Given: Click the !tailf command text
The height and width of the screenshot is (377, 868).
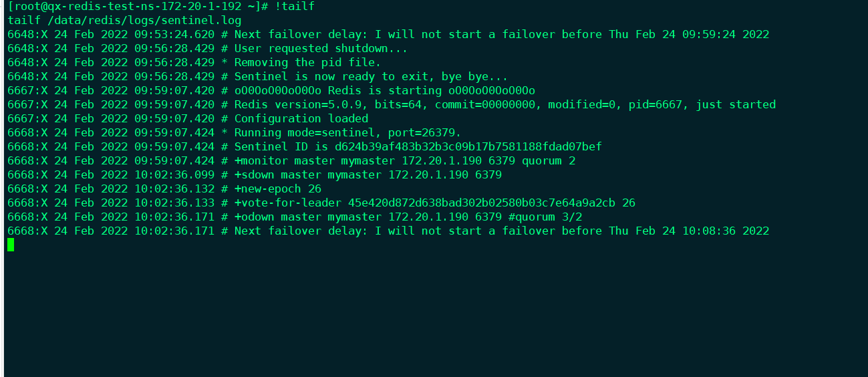Looking at the screenshot, I should coord(295,7).
